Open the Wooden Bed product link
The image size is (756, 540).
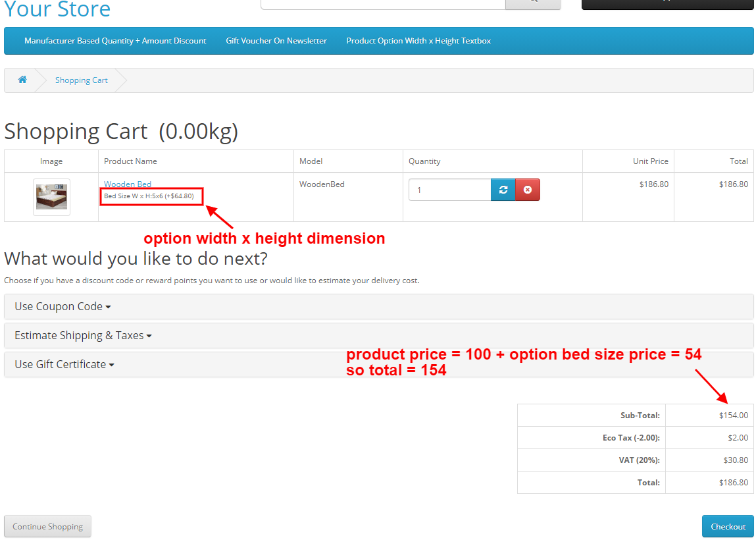pyautogui.click(x=128, y=184)
